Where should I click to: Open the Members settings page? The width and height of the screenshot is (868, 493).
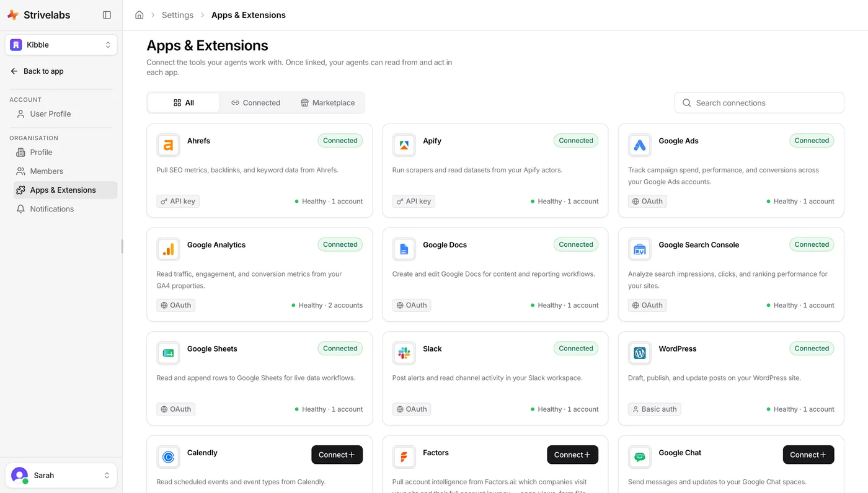[x=65, y=171]
